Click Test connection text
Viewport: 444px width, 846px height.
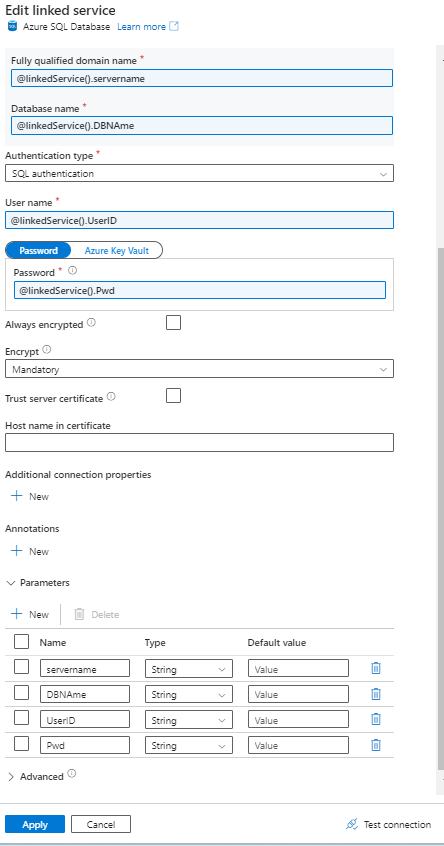click(x=397, y=824)
